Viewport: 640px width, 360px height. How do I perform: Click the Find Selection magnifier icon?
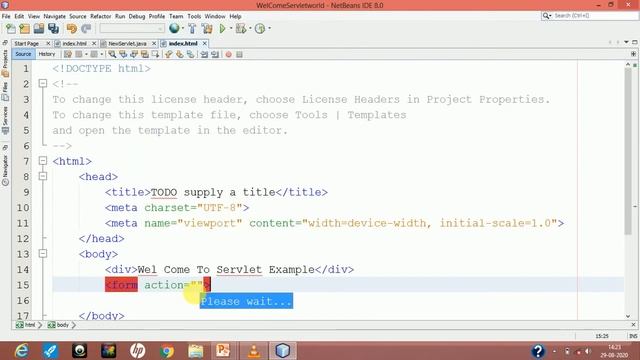(112, 54)
